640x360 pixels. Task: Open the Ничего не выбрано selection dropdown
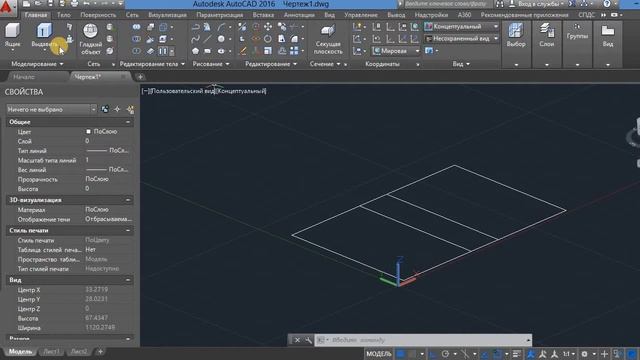(x=51, y=109)
